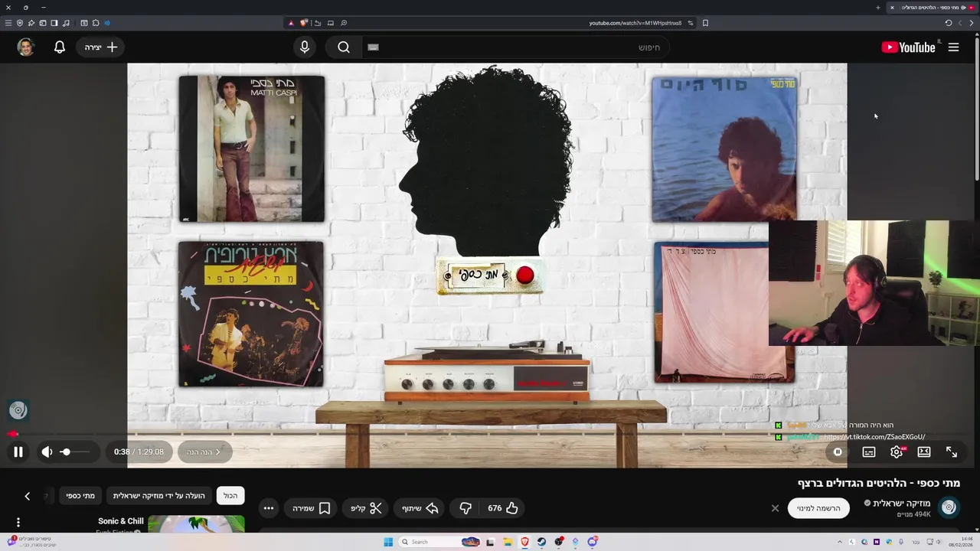Open File Explorer from the taskbar
Screen dimensions: 980x551
point(508,542)
